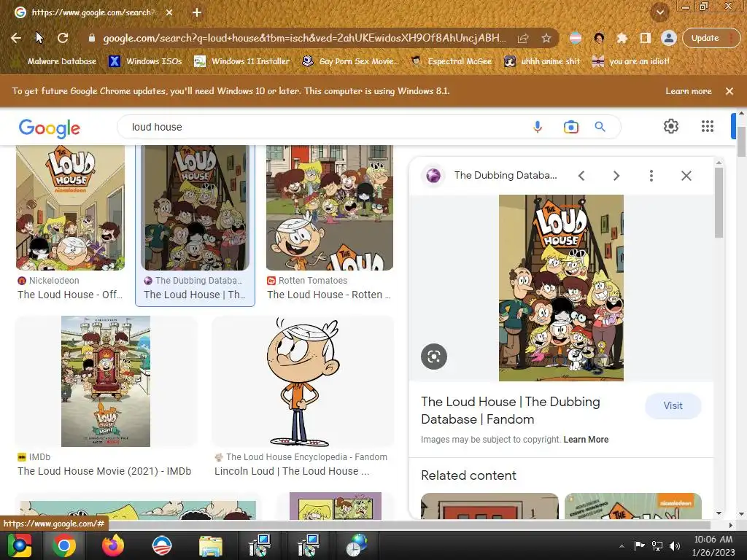This screenshot has width=747, height=560.
Task: Launch Firefox from the taskbar
Action: click(113, 545)
